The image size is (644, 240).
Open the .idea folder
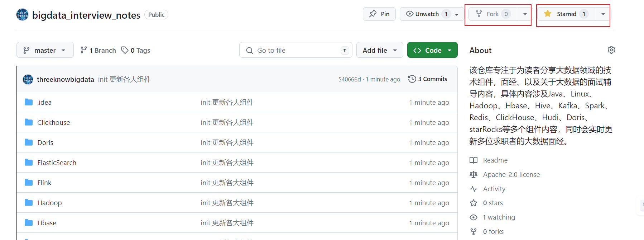(x=44, y=102)
